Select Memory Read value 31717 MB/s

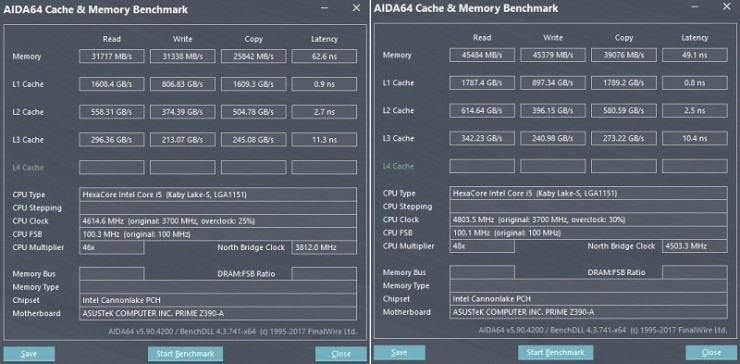[112, 56]
